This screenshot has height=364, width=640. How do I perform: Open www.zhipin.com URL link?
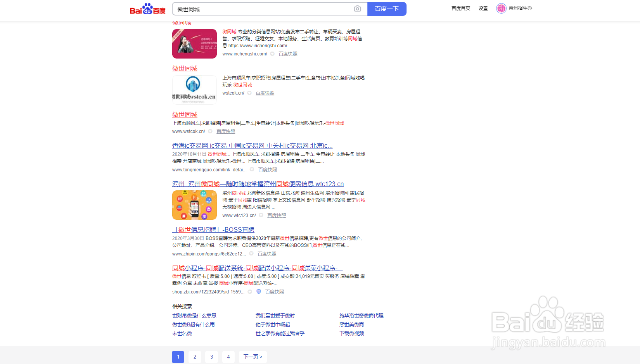(x=209, y=254)
